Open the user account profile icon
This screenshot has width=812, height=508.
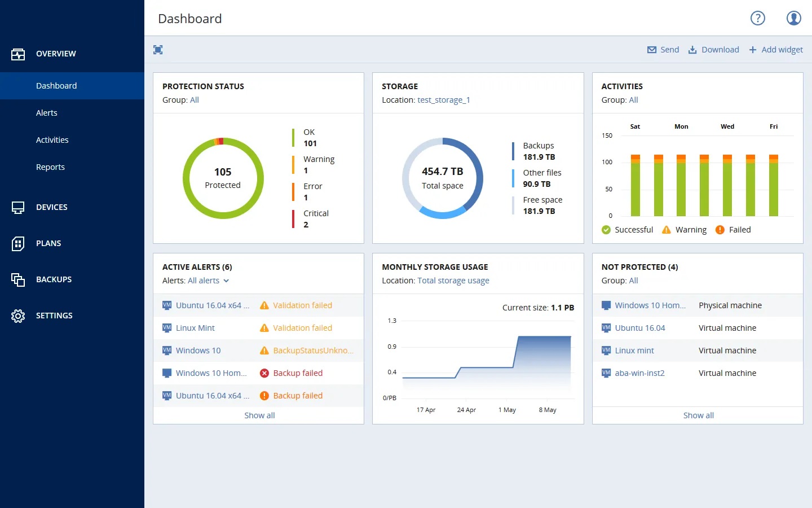coord(793,18)
